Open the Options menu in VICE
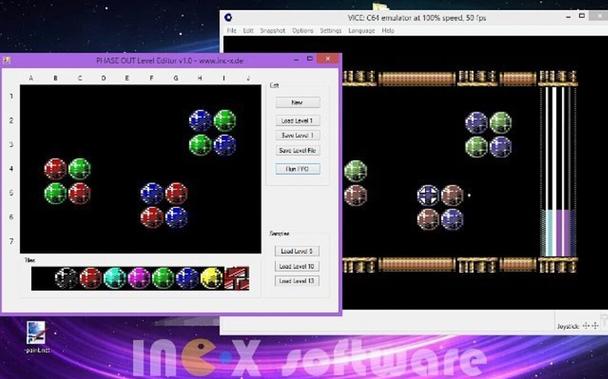 pos(303,30)
